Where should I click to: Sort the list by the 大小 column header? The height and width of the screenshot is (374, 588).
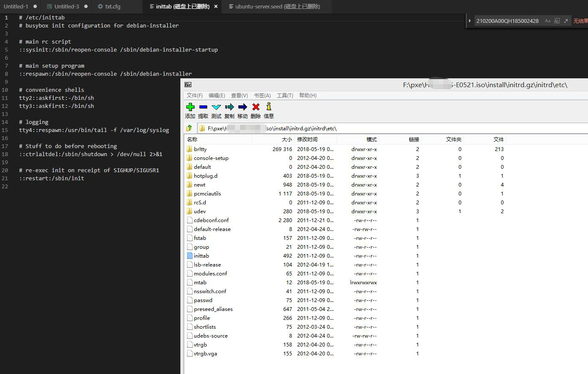287,139
